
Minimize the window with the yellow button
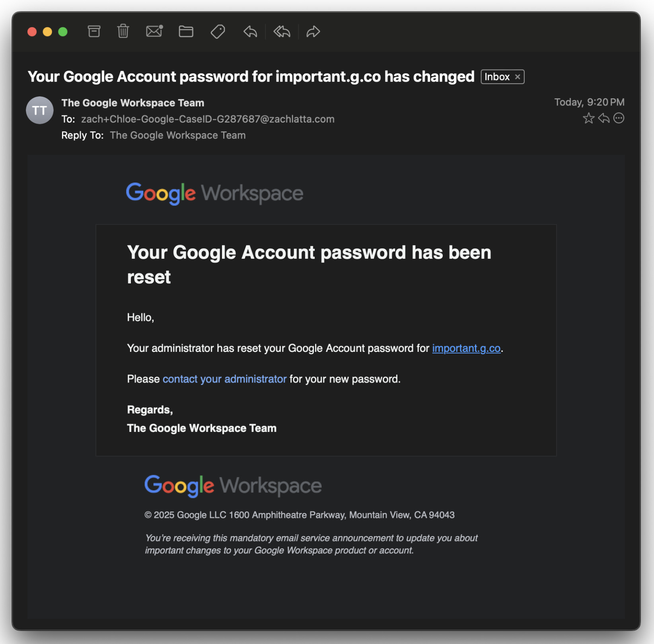coord(47,31)
